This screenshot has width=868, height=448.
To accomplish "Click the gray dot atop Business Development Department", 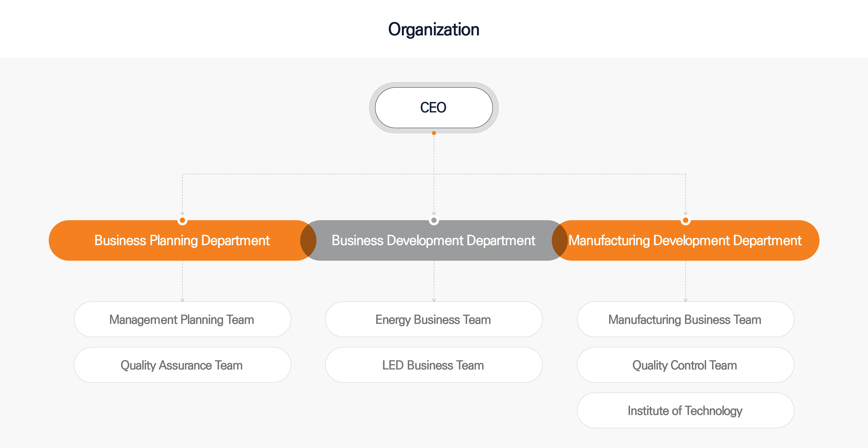I will tap(434, 220).
